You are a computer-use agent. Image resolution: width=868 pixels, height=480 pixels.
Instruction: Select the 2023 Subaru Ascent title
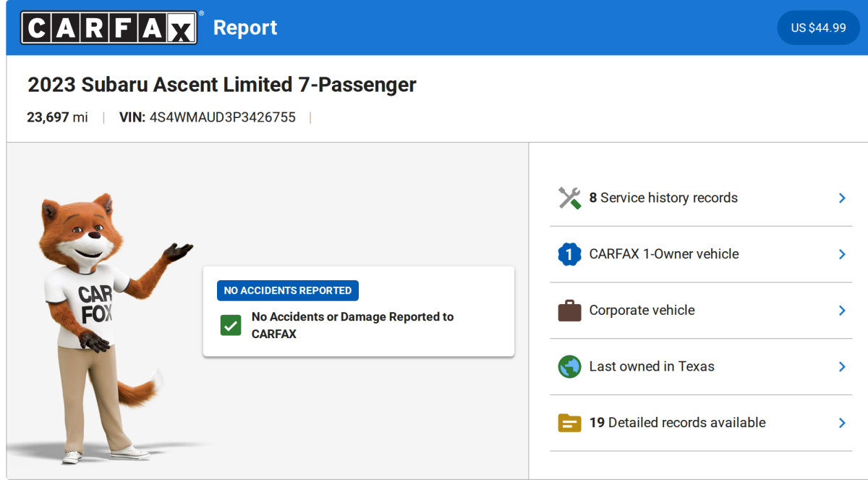221,84
